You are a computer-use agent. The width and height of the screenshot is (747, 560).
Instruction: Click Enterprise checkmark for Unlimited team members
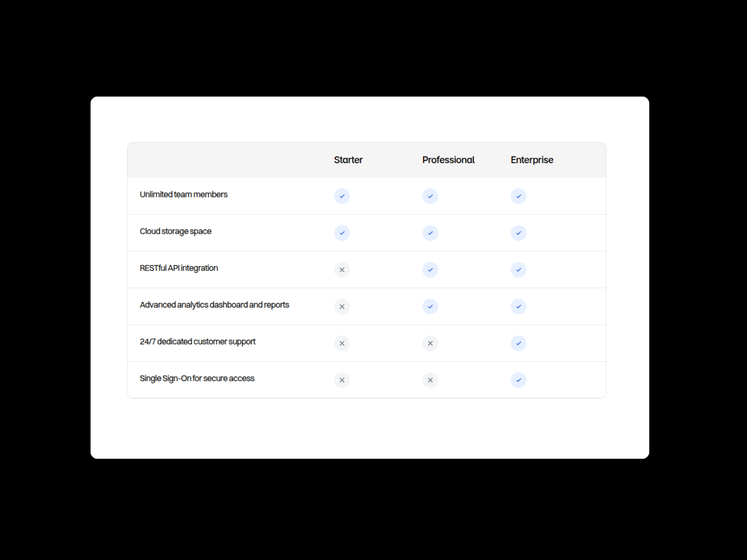click(x=518, y=196)
